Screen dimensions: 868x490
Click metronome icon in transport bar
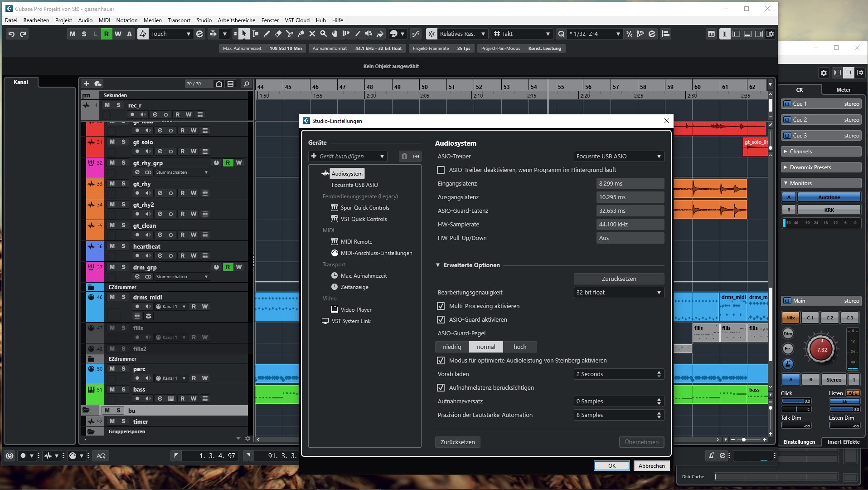point(711,456)
